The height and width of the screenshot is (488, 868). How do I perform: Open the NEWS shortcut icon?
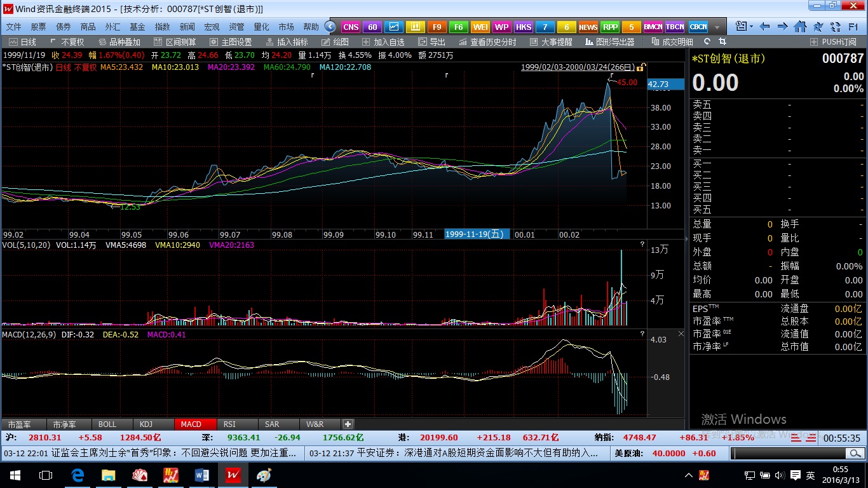tap(588, 27)
